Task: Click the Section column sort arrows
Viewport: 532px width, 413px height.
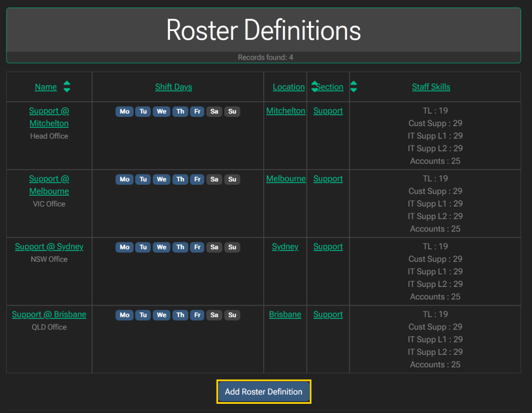Action: pyautogui.click(x=353, y=86)
